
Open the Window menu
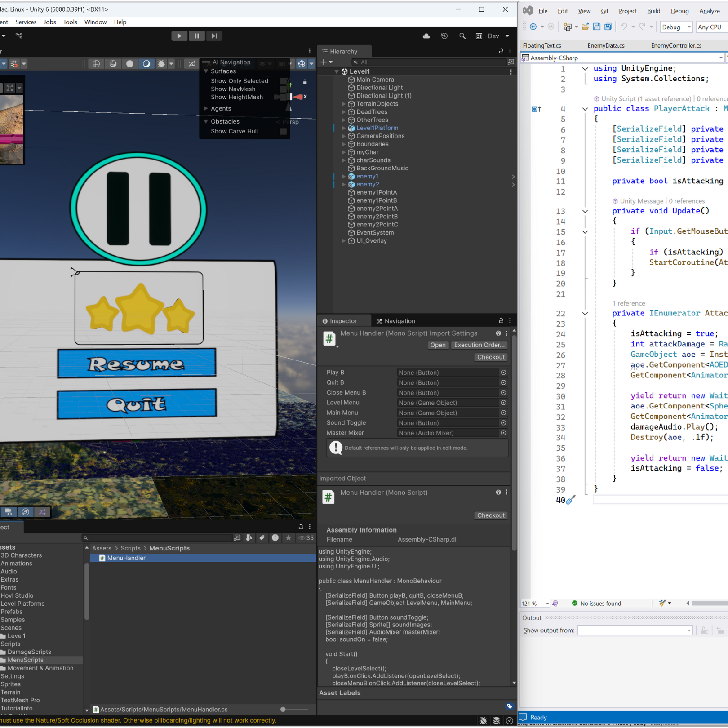[x=95, y=22]
